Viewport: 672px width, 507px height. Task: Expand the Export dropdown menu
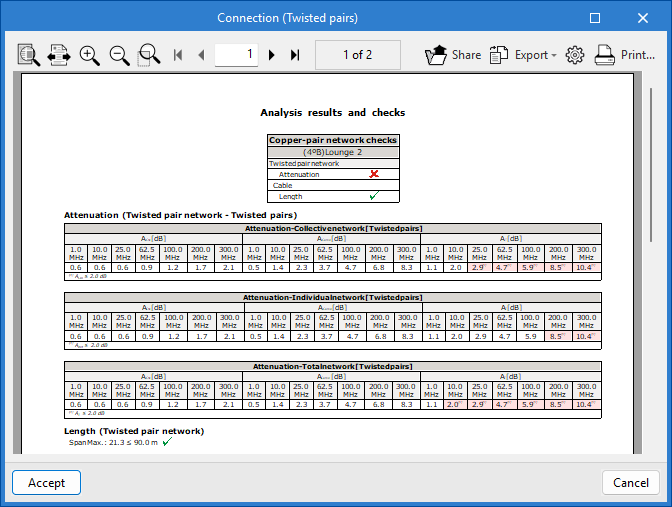click(524, 55)
